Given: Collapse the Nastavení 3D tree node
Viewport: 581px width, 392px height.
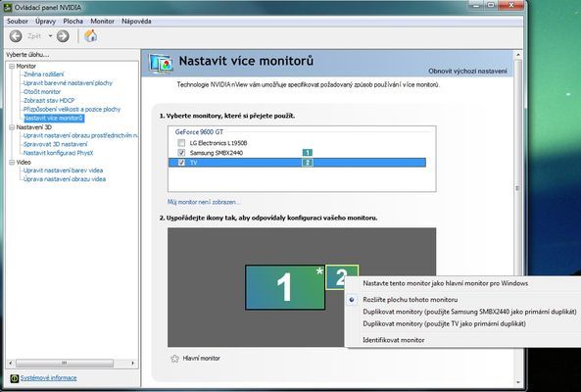Looking at the screenshot, I should pyautogui.click(x=12, y=127).
